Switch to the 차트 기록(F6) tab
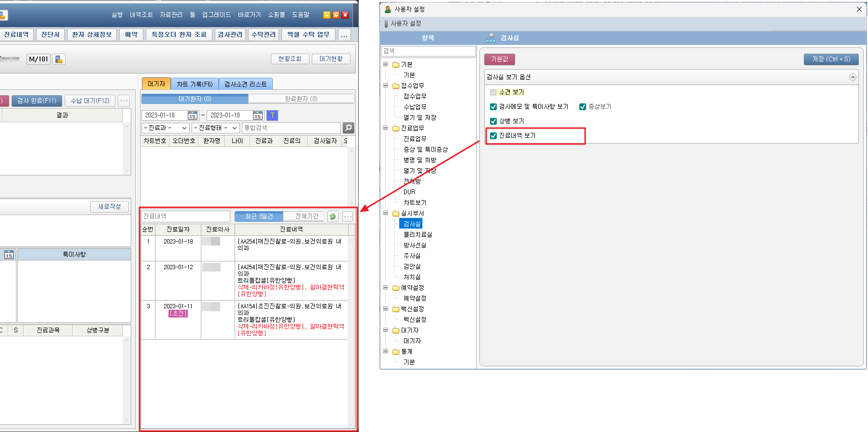 click(195, 84)
